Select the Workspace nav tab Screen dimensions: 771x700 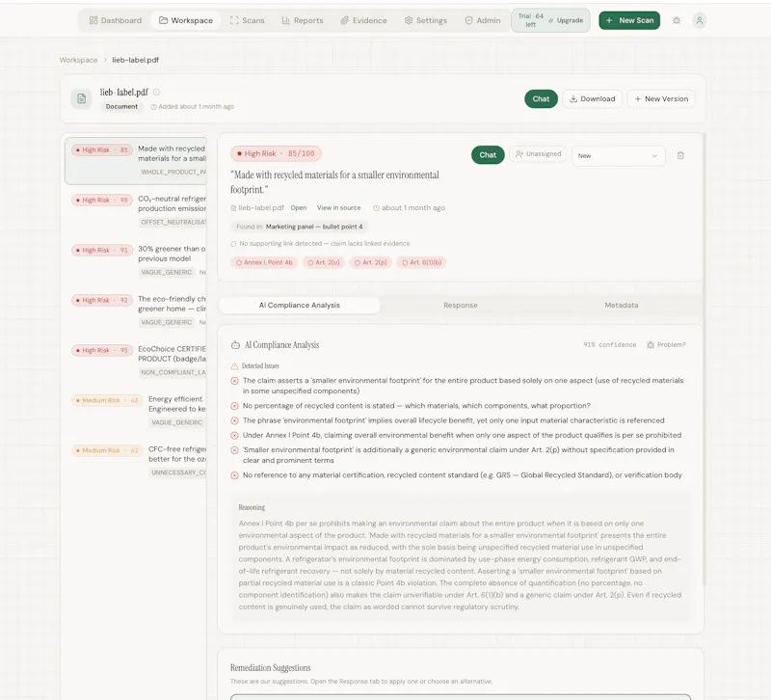click(186, 20)
